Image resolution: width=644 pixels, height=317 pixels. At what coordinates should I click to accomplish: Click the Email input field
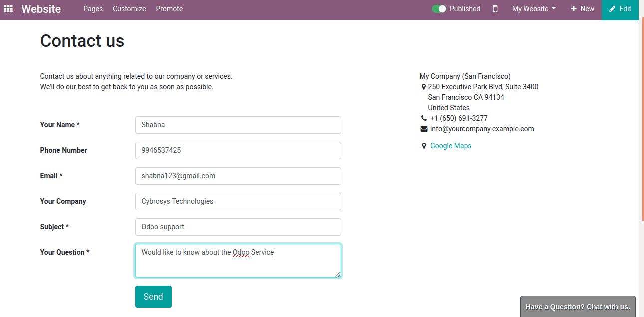238,176
